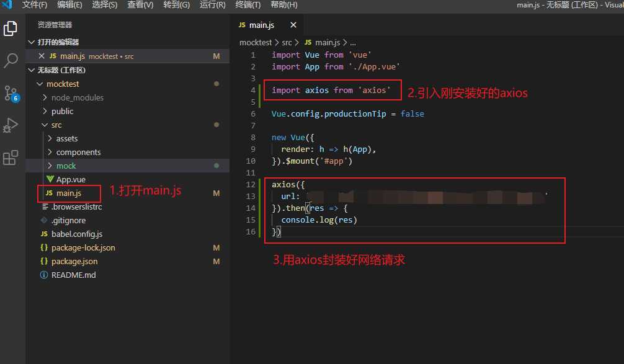Close the main.js editor tab
Viewport: 624px width, 364px height.
[x=293, y=25]
